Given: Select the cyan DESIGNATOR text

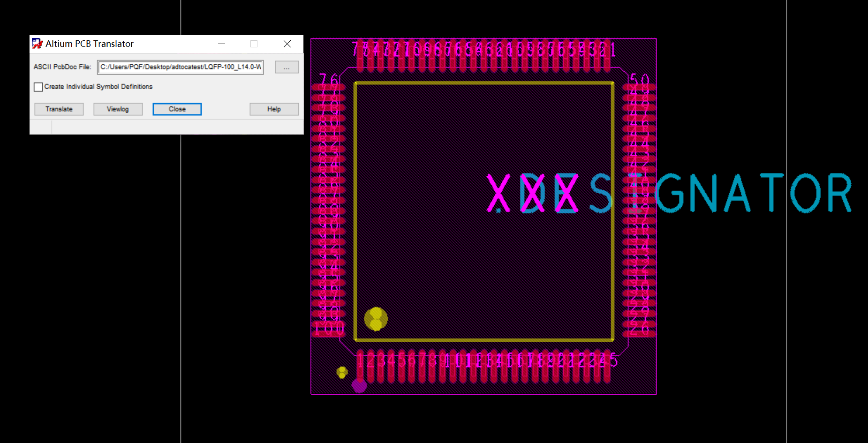Looking at the screenshot, I should point(686,193).
